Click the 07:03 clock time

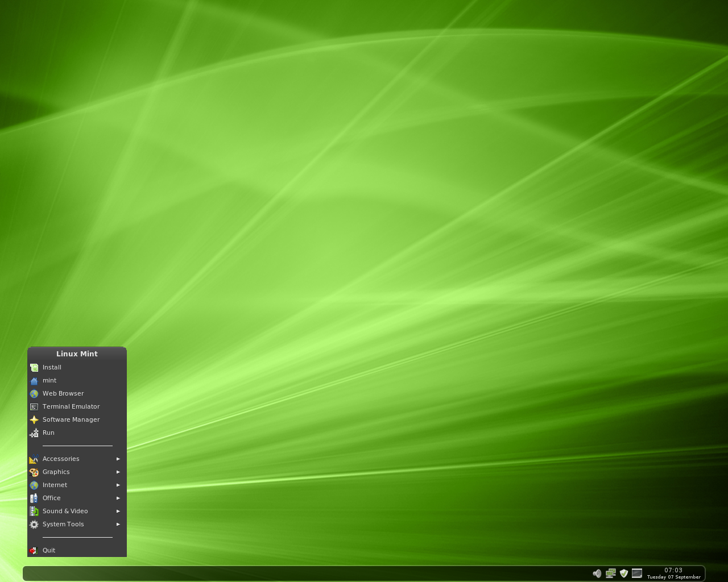(673, 570)
